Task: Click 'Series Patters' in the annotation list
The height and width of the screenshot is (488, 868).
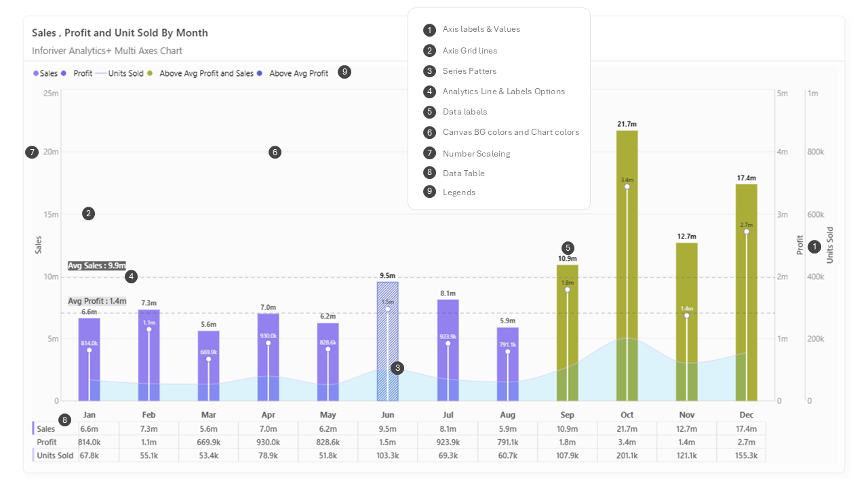Action: coord(470,71)
